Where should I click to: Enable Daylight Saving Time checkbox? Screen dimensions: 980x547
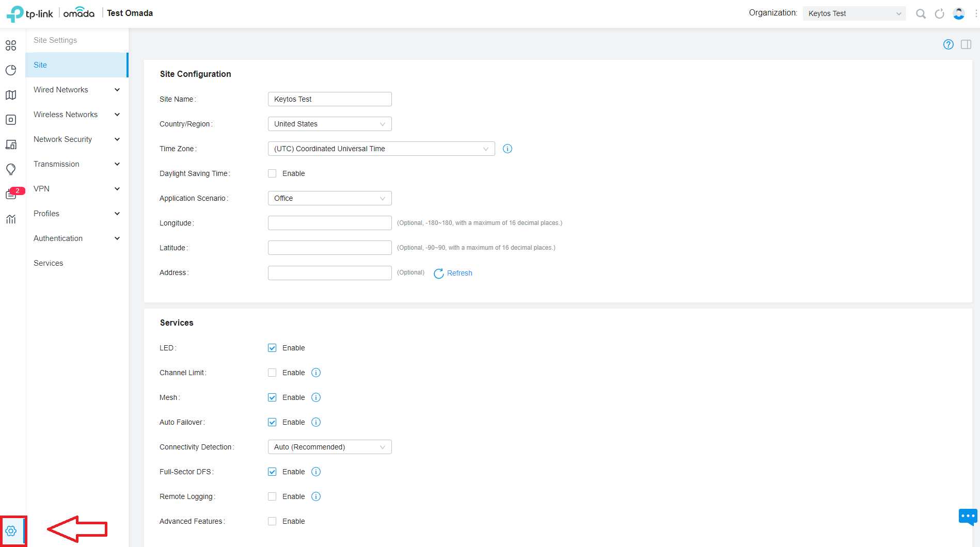point(272,173)
